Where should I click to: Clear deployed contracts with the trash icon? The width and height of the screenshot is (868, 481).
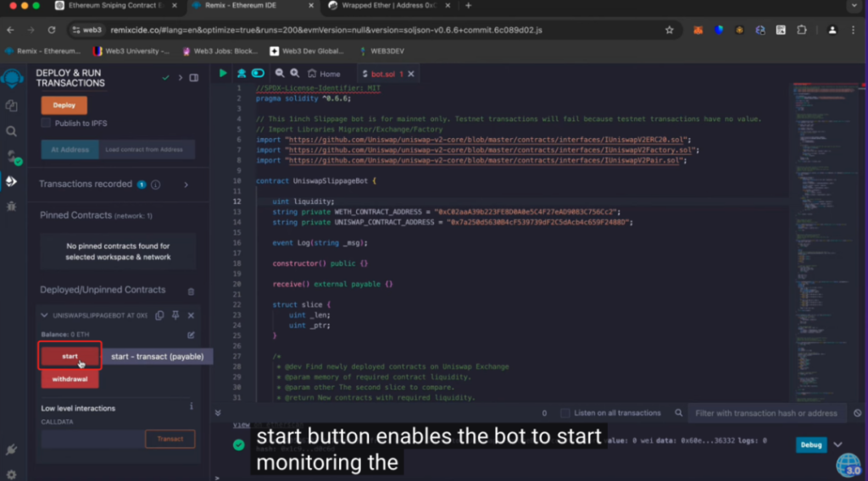tap(191, 290)
